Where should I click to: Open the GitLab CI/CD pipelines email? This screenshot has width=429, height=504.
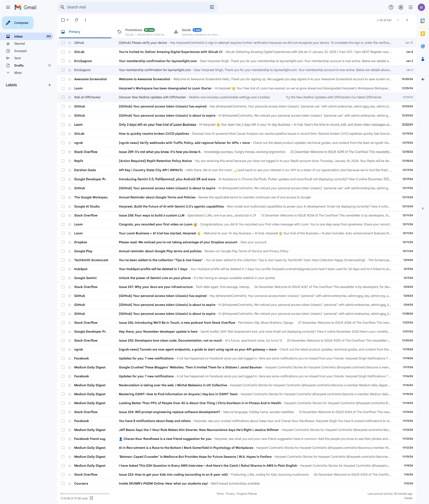[237, 134]
